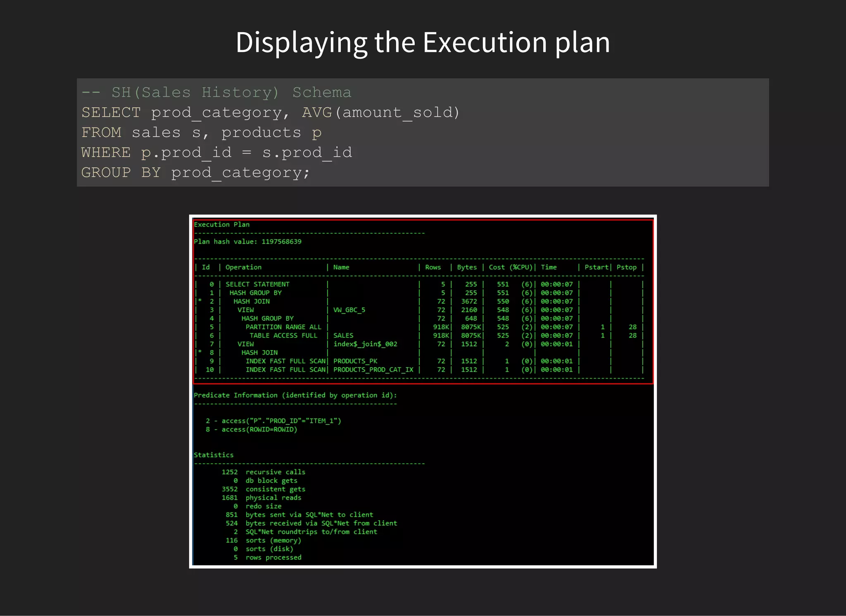Viewport: 846px width, 616px height.
Task: Click the '116 sorts (memory)' statistic
Action: click(264, 540)
